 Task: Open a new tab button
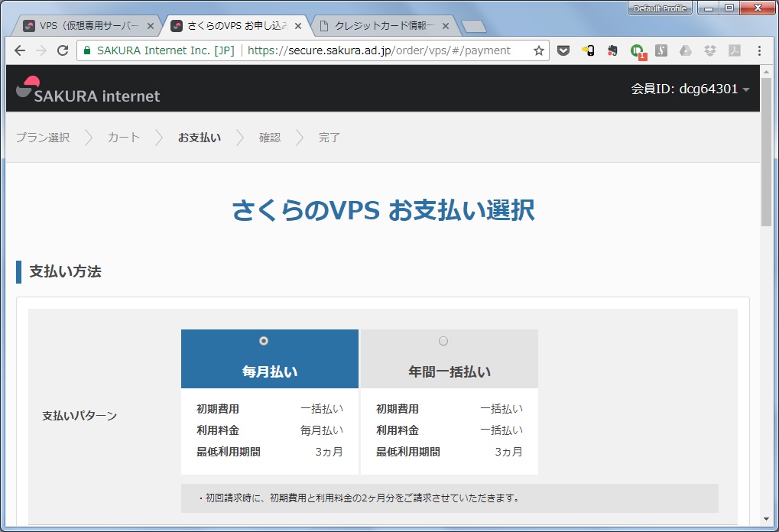pos(473,26)
